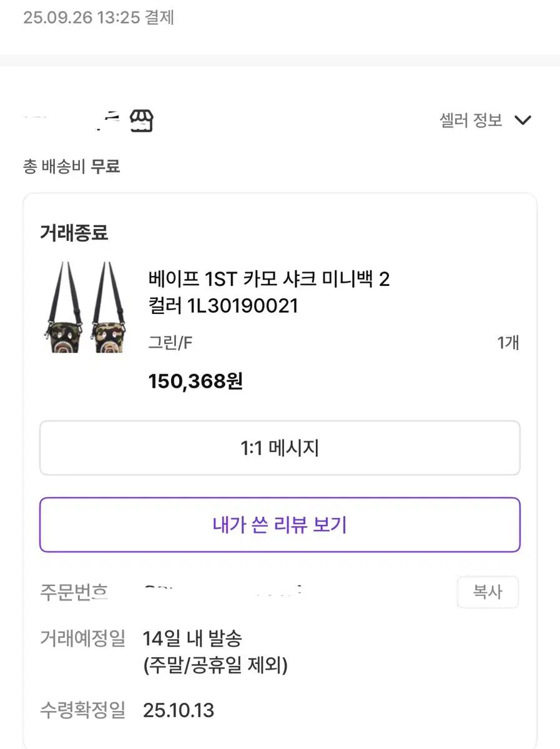Viewport: 560px width, 749px height.
Task: Click the 주문번호 label
Action: [x=74, y=592]
